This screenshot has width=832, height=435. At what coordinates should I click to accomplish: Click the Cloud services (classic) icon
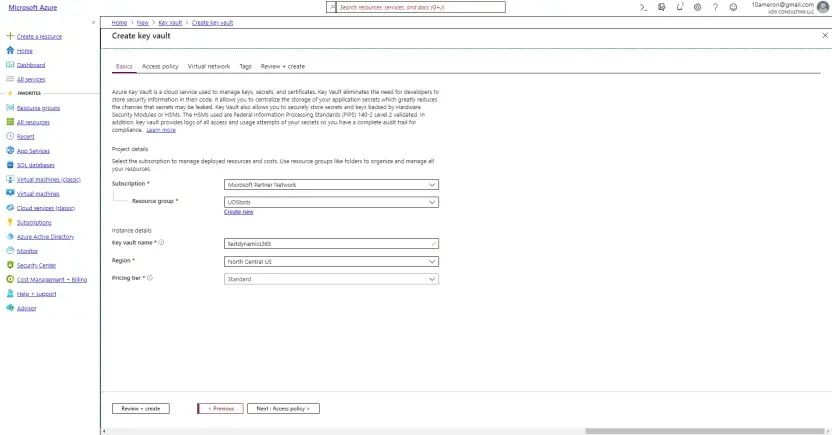click(10, 208)
